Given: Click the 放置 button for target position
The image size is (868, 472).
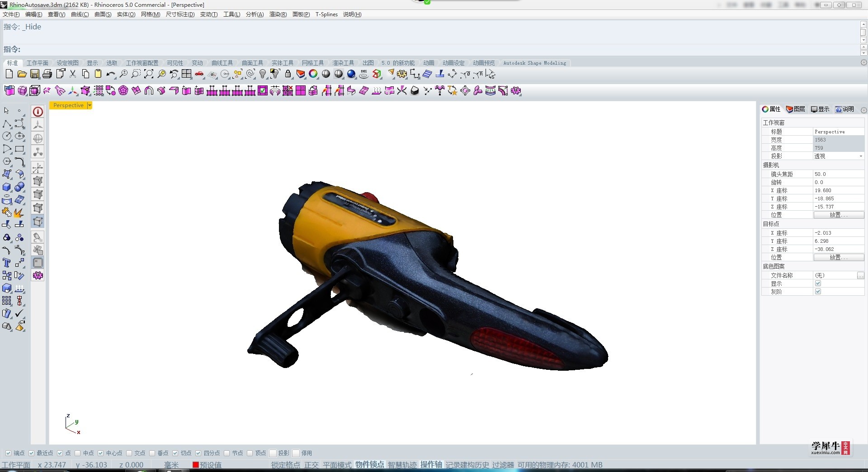Looking at the screenshot, I should click(839, 257).
